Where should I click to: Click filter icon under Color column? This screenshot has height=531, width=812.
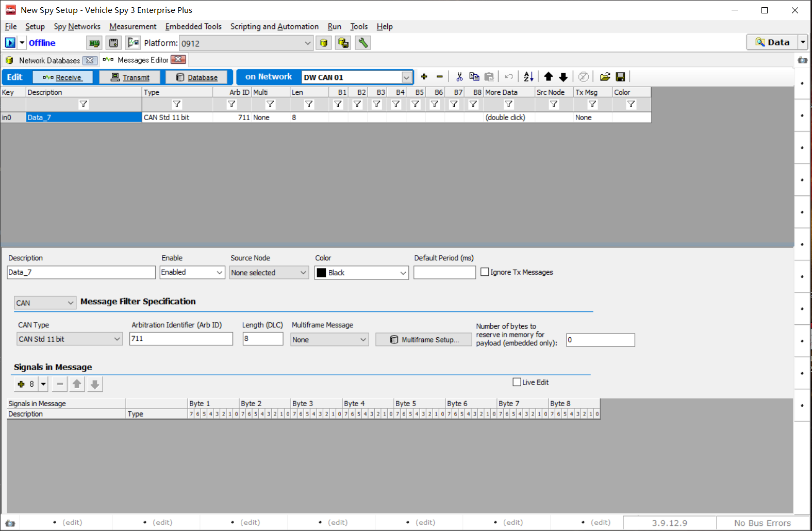631,104
